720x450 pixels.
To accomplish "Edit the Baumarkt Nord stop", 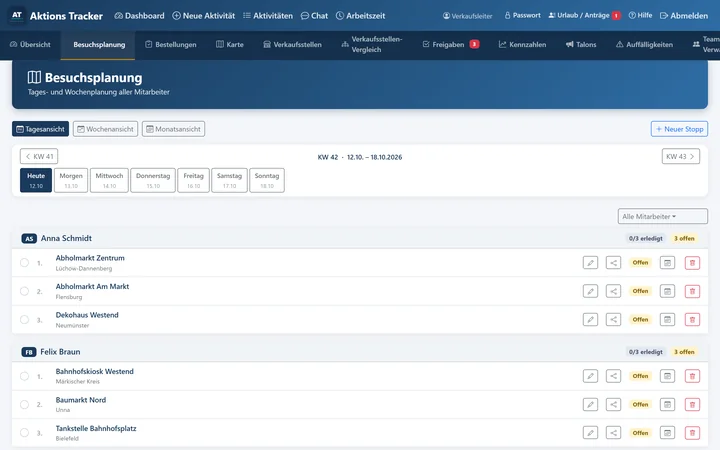I will 590,405.
